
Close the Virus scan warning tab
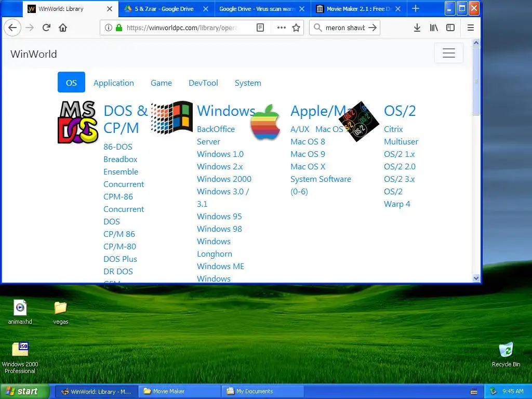pos(302,9)
